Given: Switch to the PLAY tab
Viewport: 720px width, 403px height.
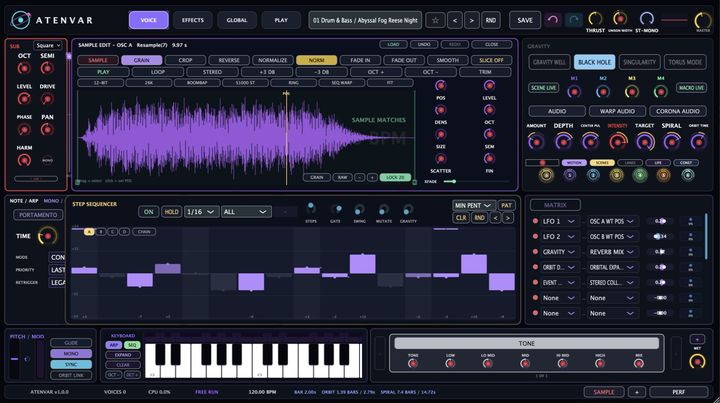Looking at the screenshot, I should (x=281, y=20).
